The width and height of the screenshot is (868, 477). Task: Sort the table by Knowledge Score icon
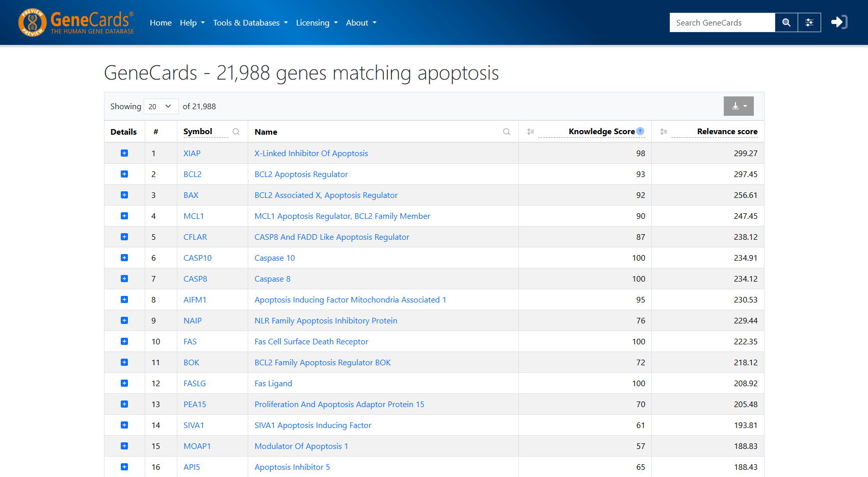pos(531,131)
